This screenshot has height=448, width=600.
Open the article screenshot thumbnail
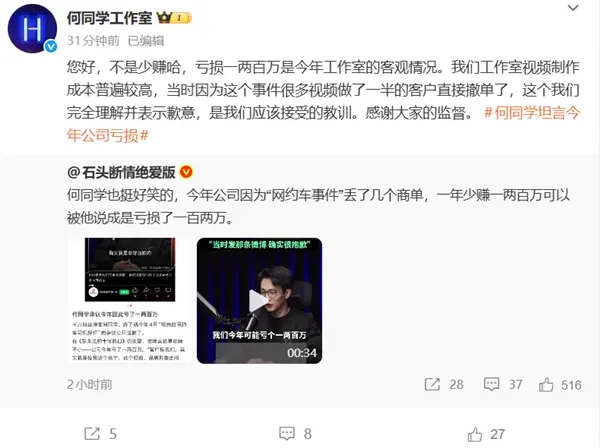click(130, 301)
